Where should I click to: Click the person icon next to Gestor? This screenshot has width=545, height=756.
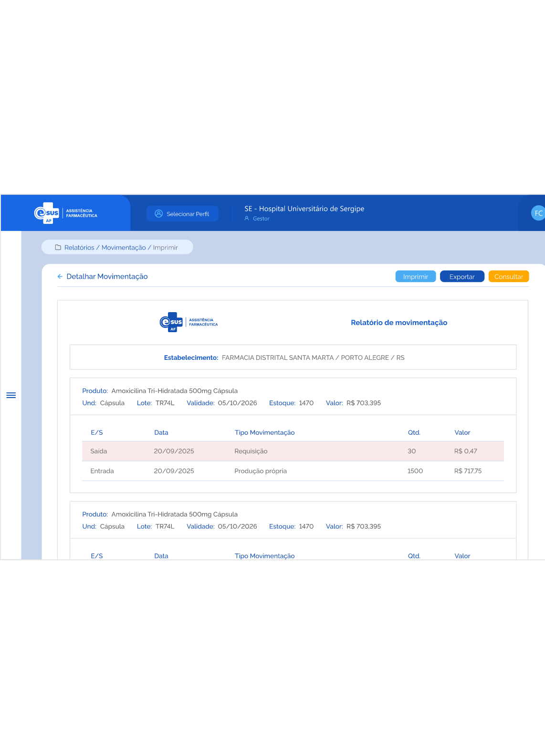(x=247, y=219)
